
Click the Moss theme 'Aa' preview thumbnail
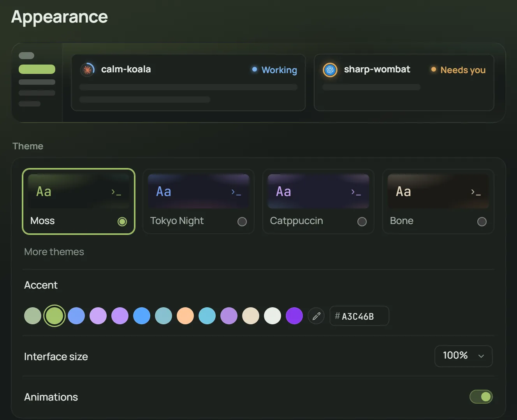[79, 191]
